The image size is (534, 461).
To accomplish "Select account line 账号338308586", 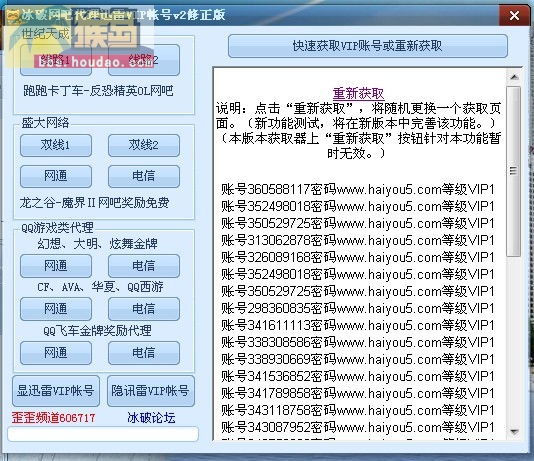I will coord(358,343).
